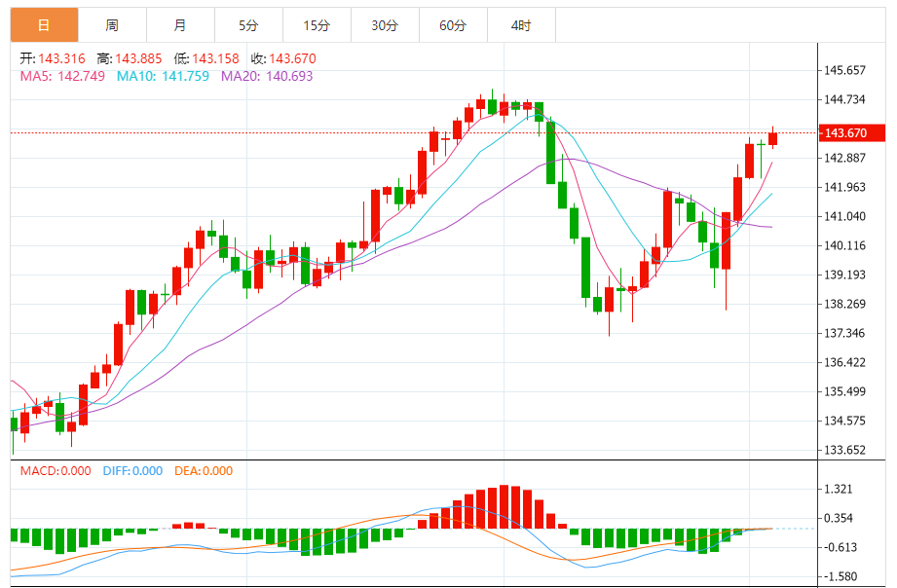Click the latest red candlestick at 143.670
Viewport: 897px width, 588px height.
click(x=773, y=138)
